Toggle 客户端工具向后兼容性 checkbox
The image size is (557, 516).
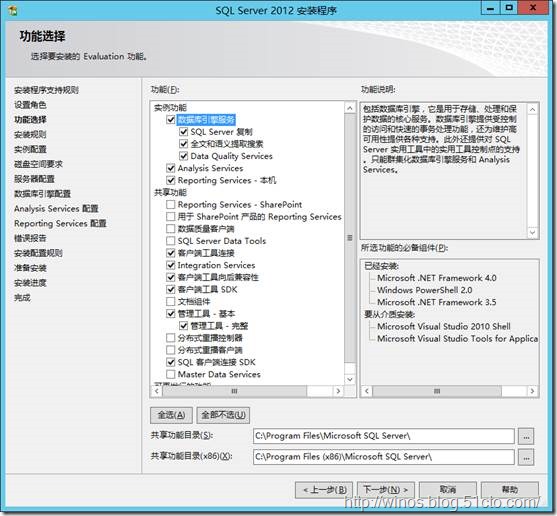pos(171,277)
